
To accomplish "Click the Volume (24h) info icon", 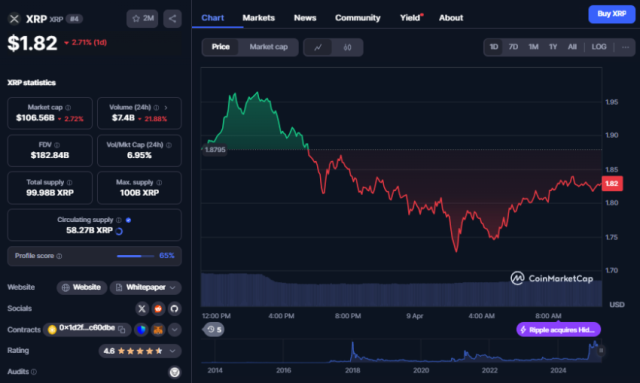I will point(156,107).
